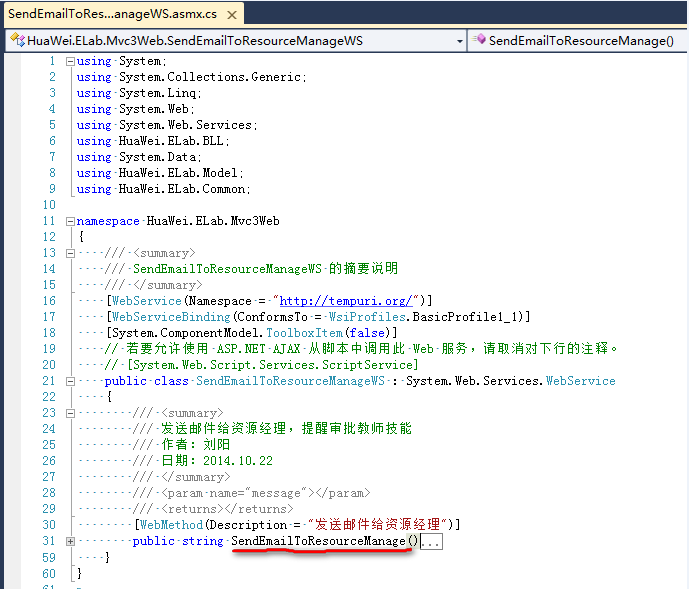The width and height of the screenshot is (689, 589).
Task: Click the SendEmailToResourceManage method name on line 31
Action: point(318,541)
